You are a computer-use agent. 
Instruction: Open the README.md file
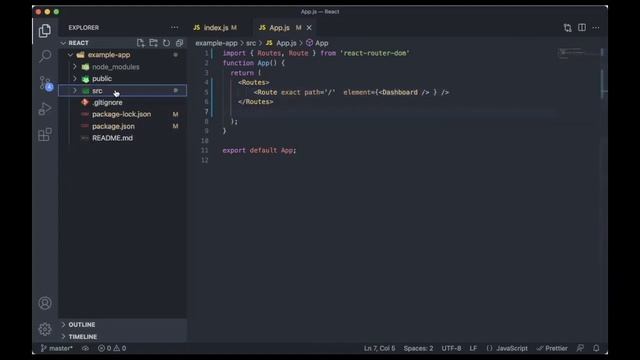point(112,138)
